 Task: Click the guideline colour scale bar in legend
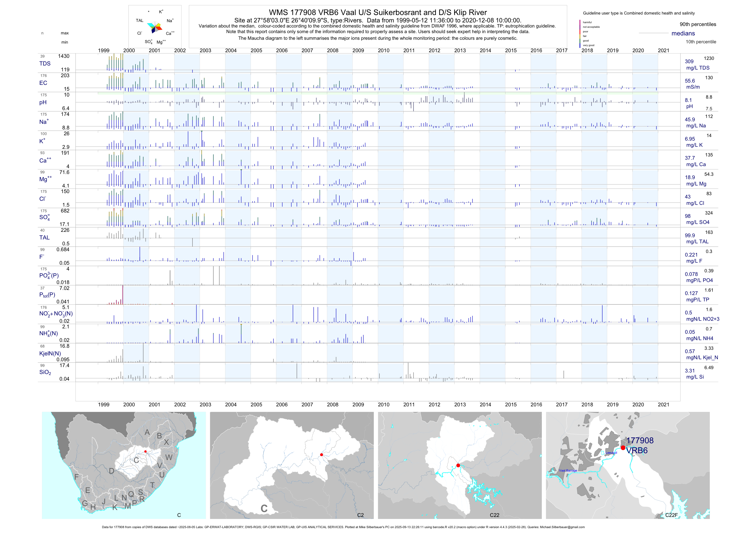pos(580,34)
